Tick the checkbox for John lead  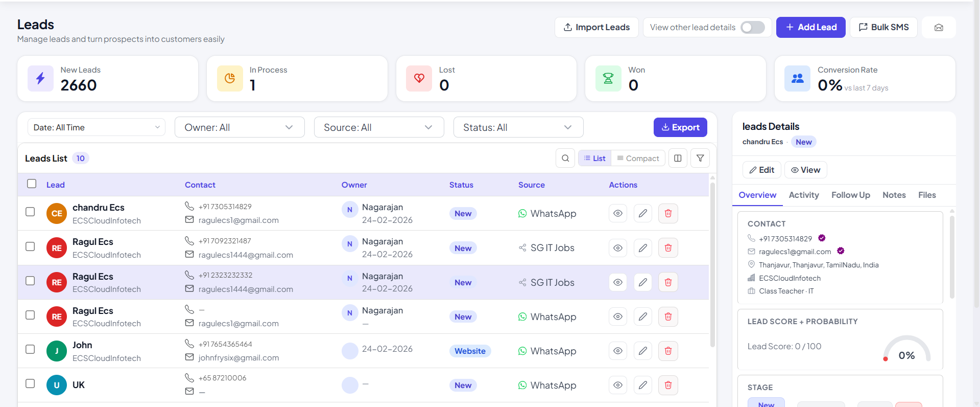coord(31,350)
